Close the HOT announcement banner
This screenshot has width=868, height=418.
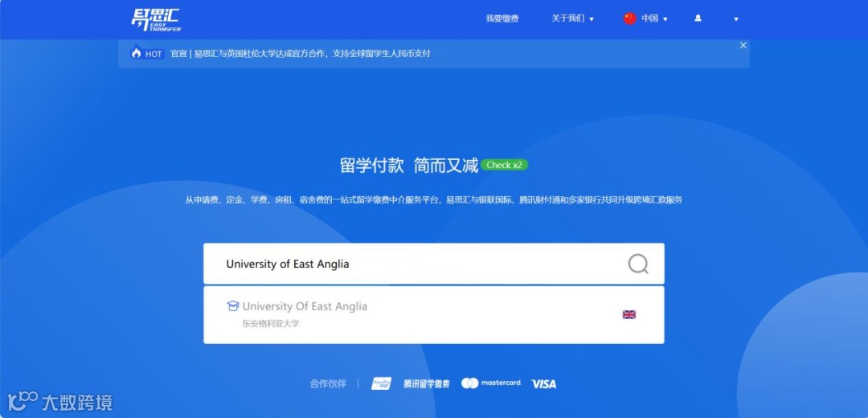click(x=743, y=45)
